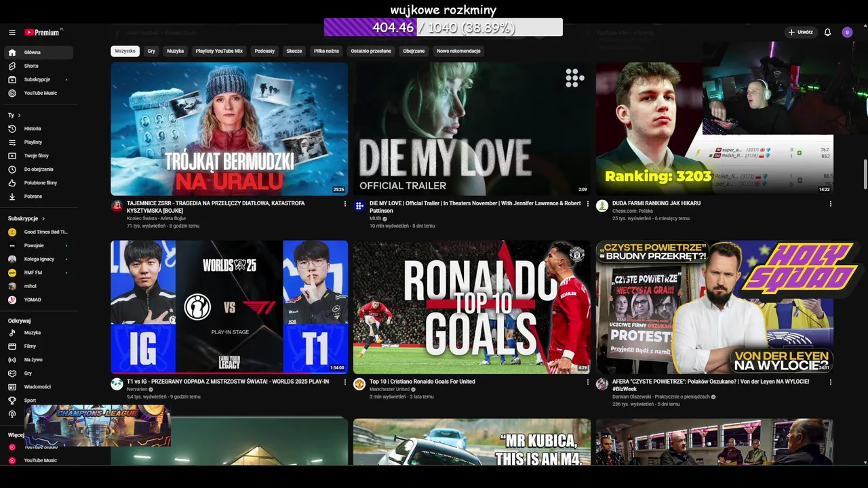Select the Piłka nożna filter chip

(x=326, y=51)
